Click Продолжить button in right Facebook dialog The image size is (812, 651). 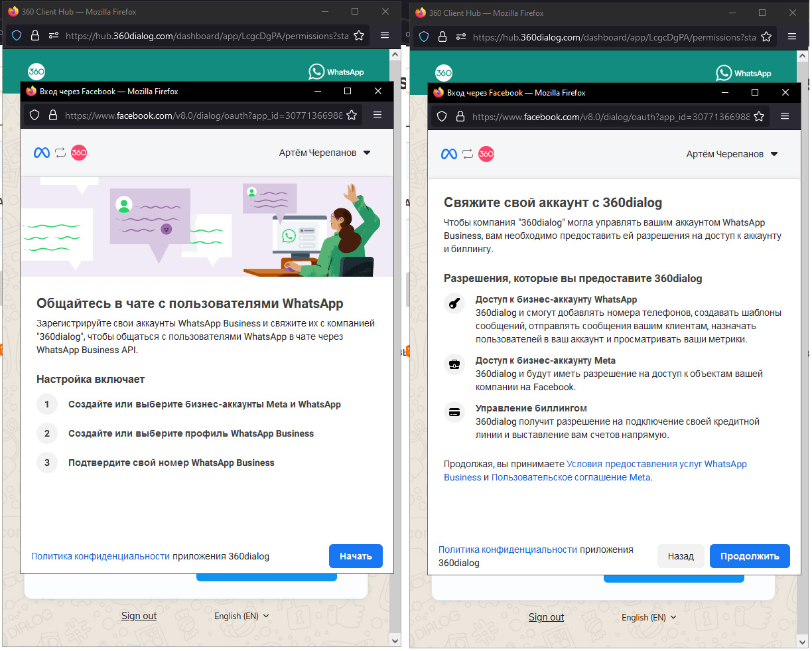pos(750,556)
